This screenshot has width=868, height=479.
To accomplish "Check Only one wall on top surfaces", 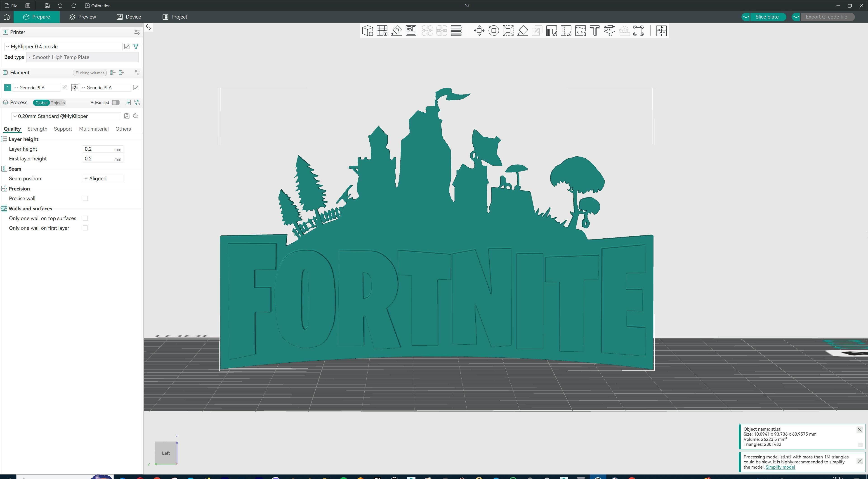I will pyautogui.click(x=85, y=218).
